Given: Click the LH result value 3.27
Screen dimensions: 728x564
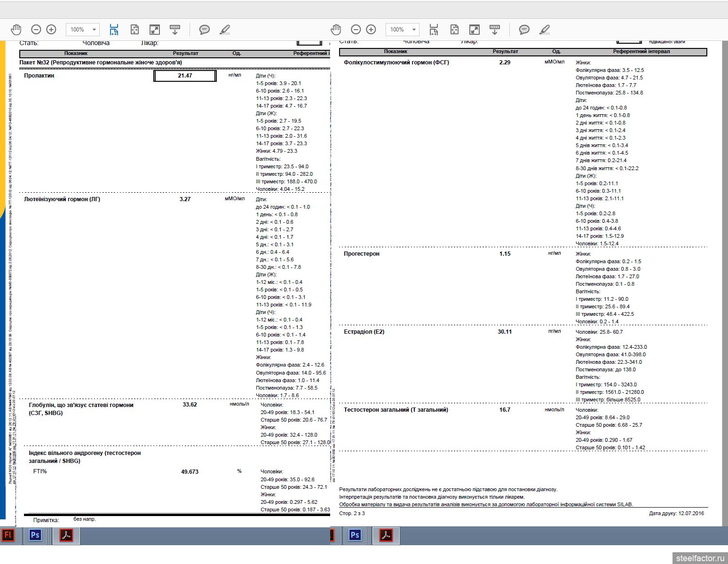Looking at the screenshot, I should tap(185, 199).
